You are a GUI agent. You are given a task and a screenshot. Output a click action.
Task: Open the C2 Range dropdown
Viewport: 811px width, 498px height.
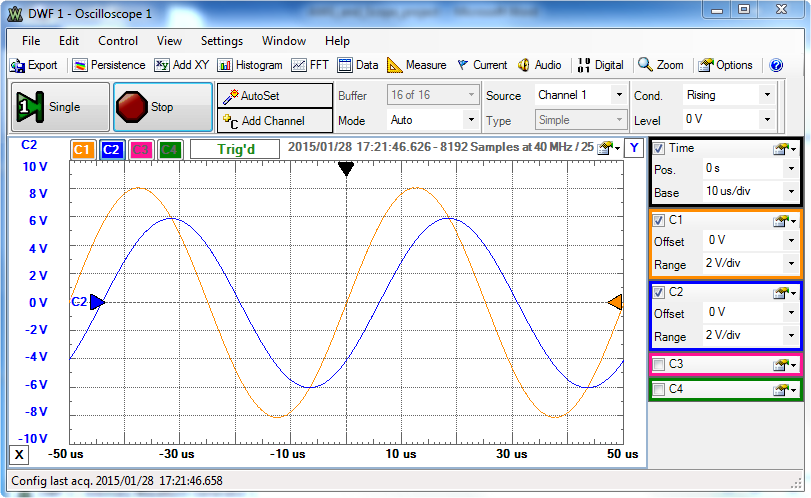click(x=750, y=335)
